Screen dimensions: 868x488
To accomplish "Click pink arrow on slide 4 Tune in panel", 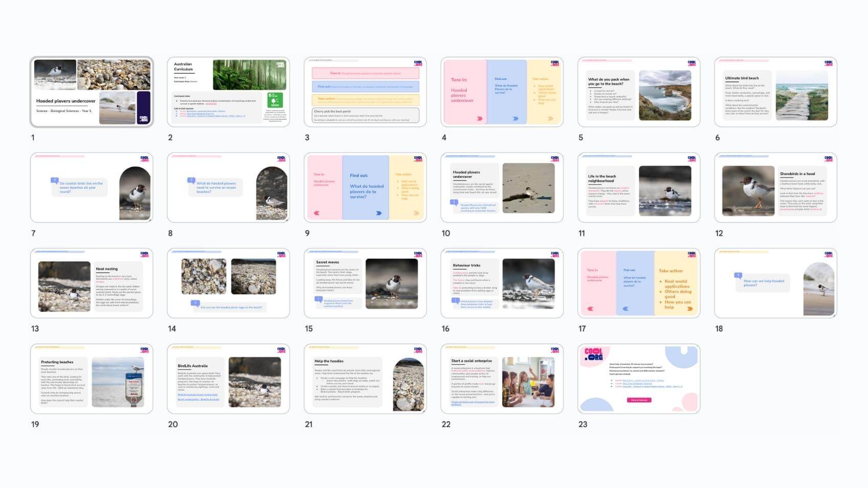I will [480, 118].
